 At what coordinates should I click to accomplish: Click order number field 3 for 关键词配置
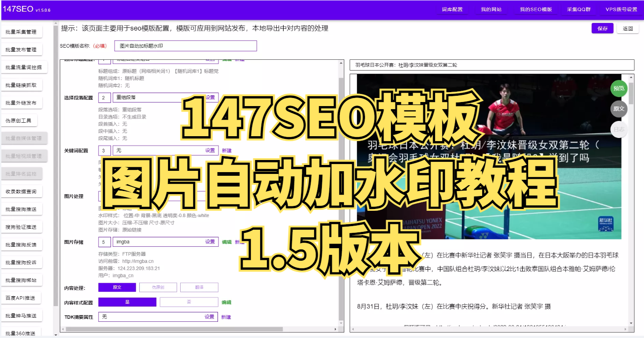(104, 151)
